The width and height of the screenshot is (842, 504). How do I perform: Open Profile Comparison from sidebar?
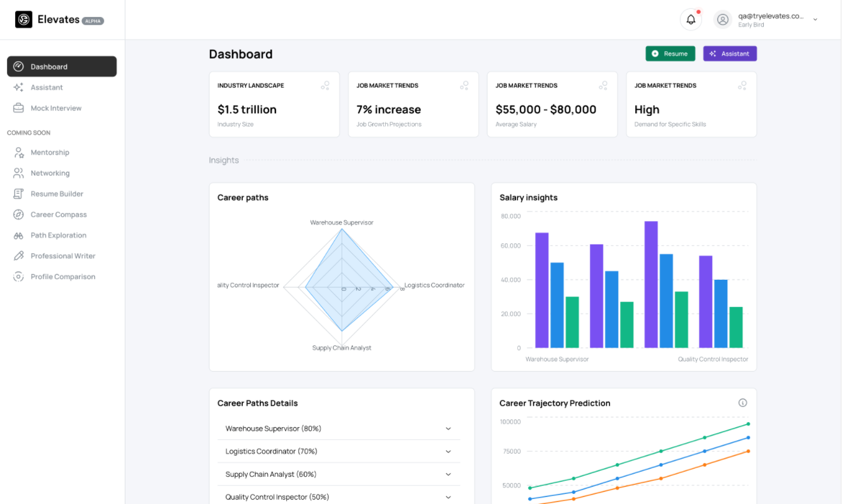click(x=62, y=277)
